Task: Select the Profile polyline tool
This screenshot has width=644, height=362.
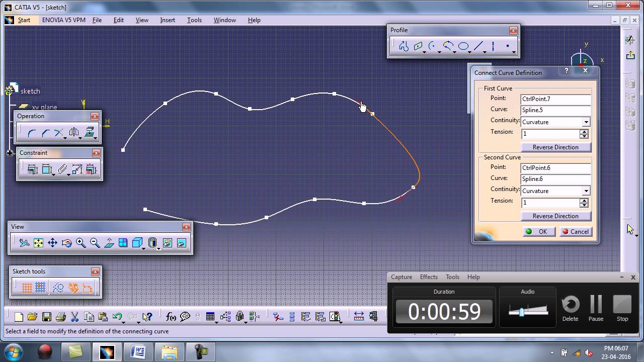Action: 404,46
